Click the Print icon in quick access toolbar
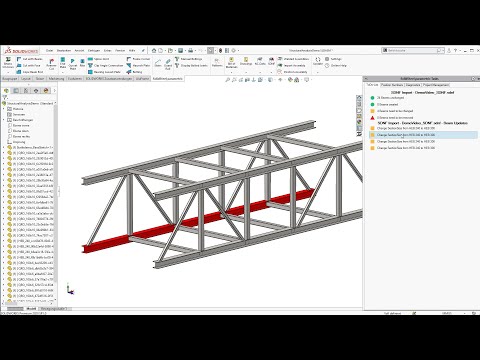 click(x=190, y=50)
